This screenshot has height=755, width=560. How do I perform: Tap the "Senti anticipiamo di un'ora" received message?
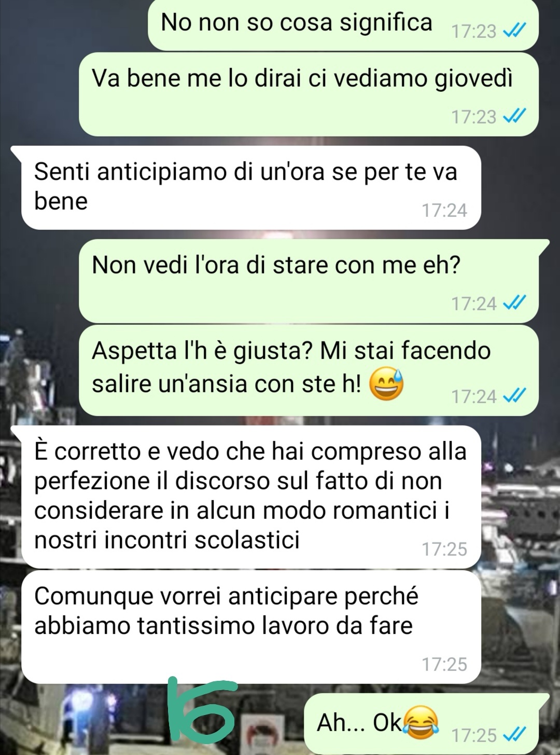pyautogui.click(x=251, y=188)
